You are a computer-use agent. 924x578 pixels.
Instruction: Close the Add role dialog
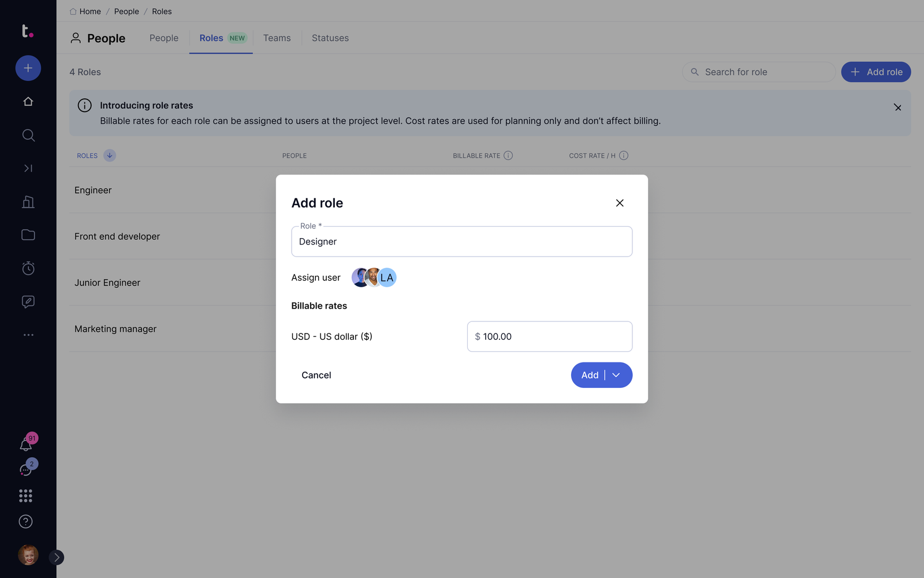click(620, 203)
